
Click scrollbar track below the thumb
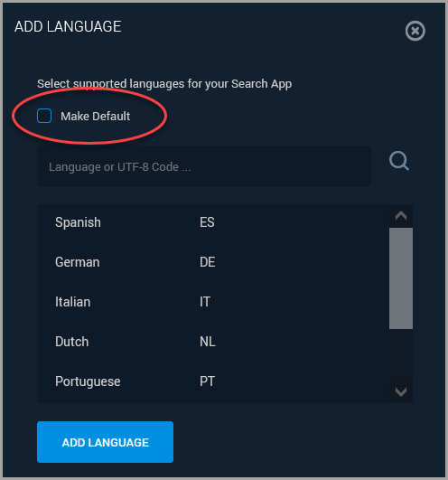401,354
